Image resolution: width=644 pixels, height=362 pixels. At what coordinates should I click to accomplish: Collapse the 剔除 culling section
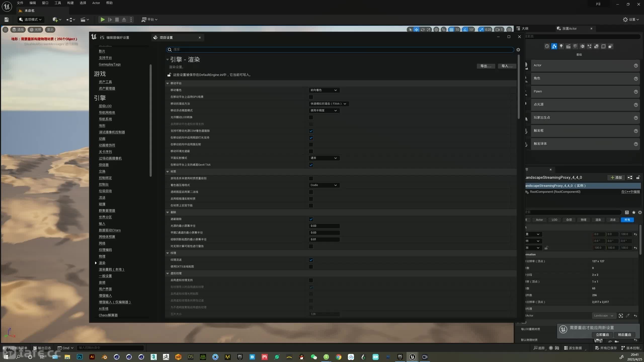pos(168,212)
